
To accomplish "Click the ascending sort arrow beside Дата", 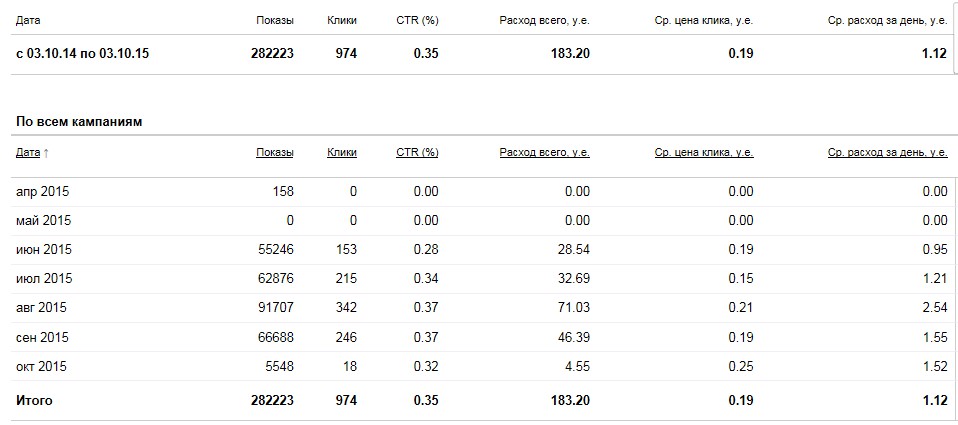I will (x=46, y=152).
